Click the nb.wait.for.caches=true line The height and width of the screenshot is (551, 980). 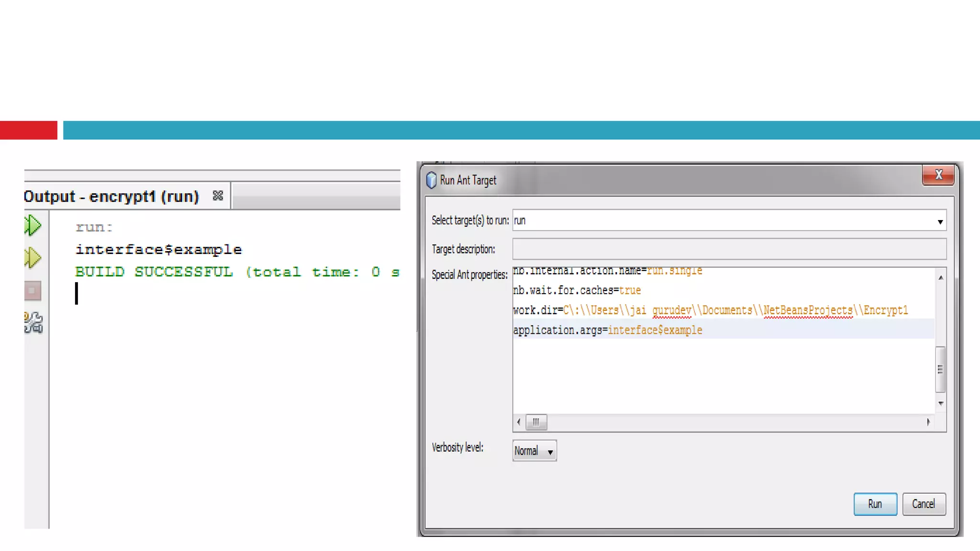pos(577,290)
